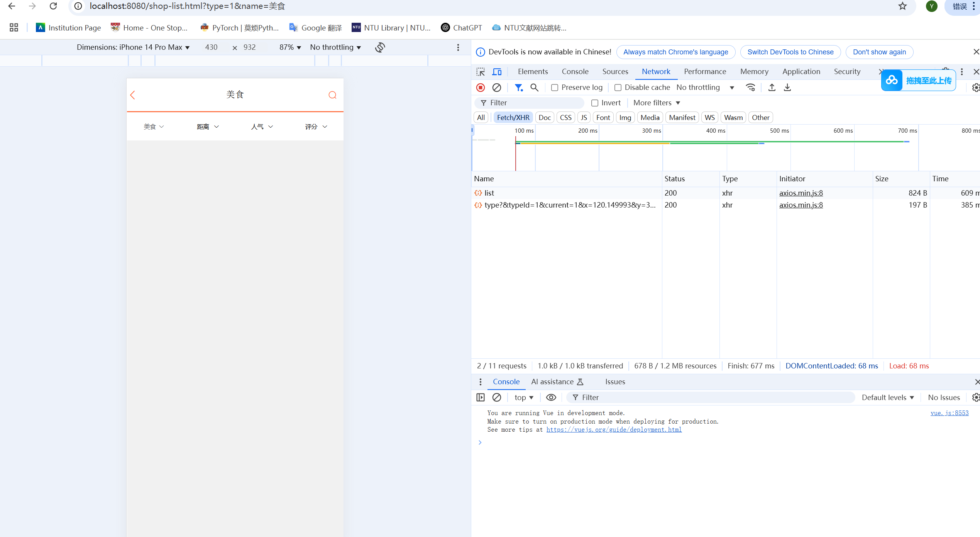Click the clear network log icon

(x=497, y=88)
